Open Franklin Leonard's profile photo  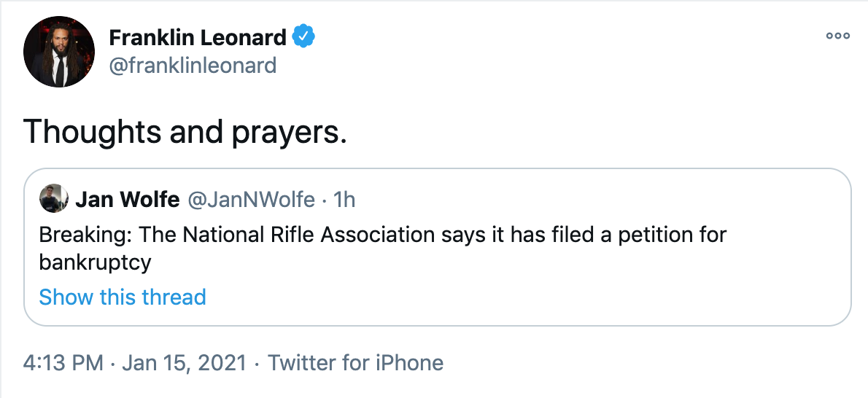(x=59, y=51)
